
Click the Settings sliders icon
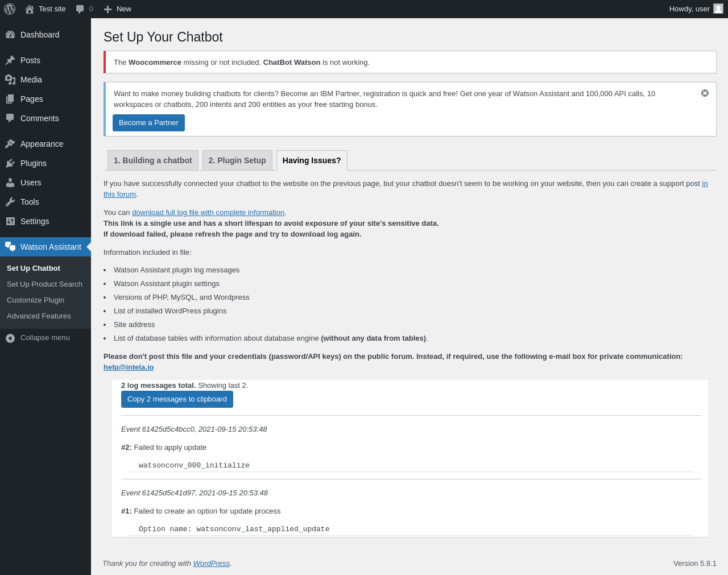(10, 221)
